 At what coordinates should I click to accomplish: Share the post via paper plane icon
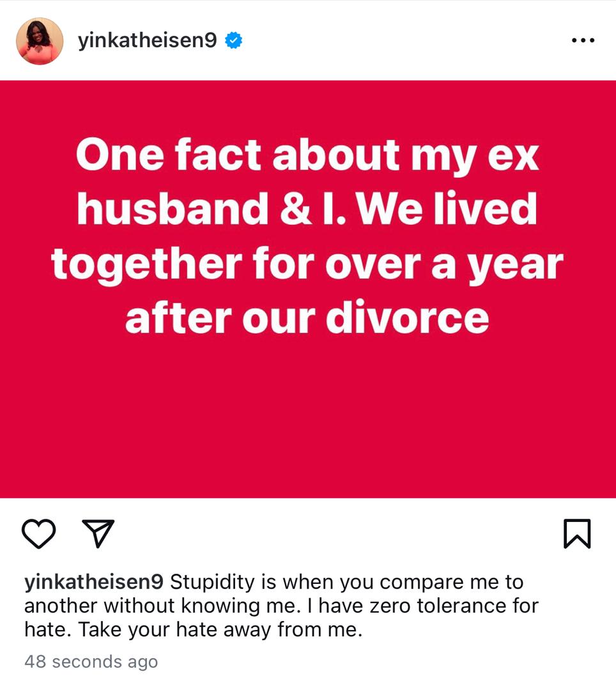(x=98, y=533)
